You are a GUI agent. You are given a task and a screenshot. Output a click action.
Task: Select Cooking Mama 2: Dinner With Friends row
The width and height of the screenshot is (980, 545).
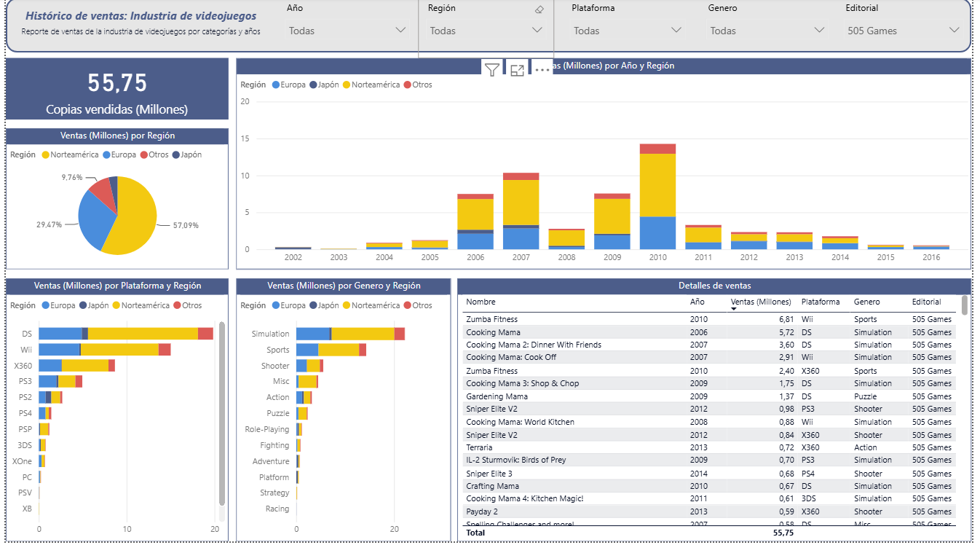point(709,345)
